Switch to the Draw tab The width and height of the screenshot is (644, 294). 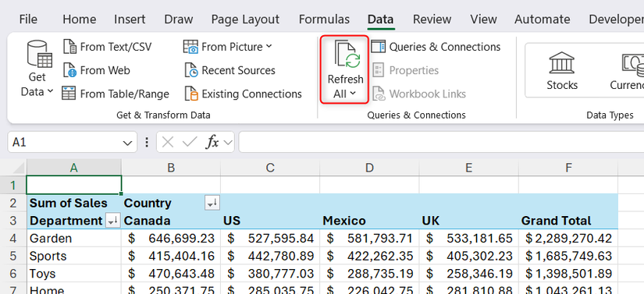click(178, 19)
